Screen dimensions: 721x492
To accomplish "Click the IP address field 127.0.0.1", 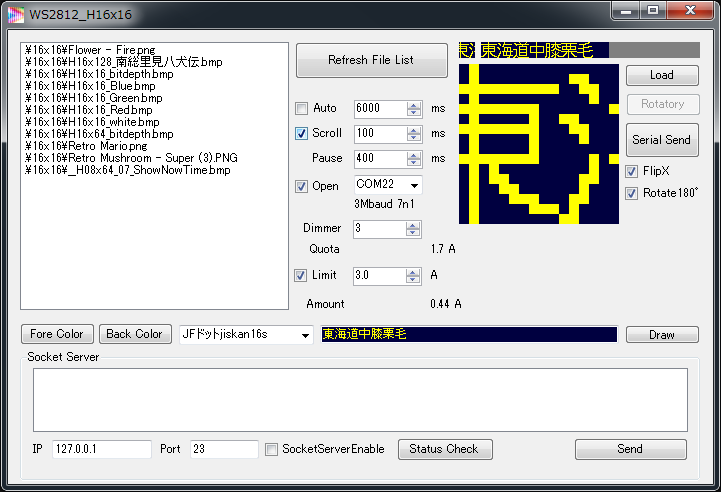I will [102, 449].
